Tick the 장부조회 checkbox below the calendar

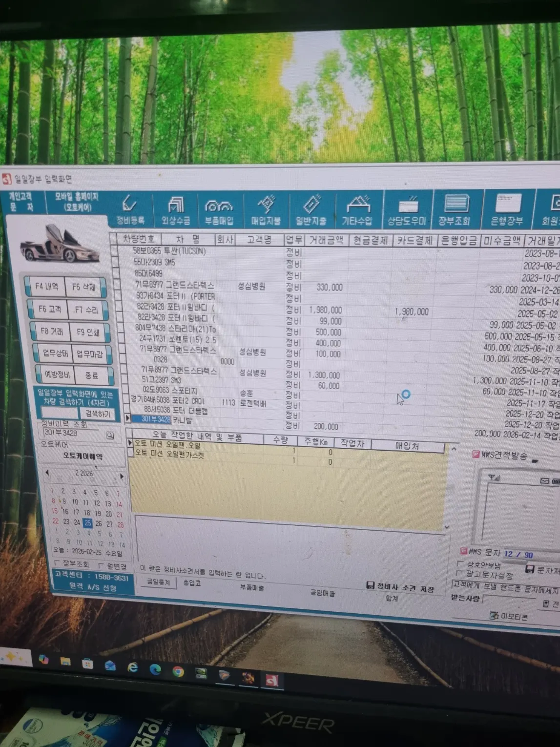coord(58,564)
